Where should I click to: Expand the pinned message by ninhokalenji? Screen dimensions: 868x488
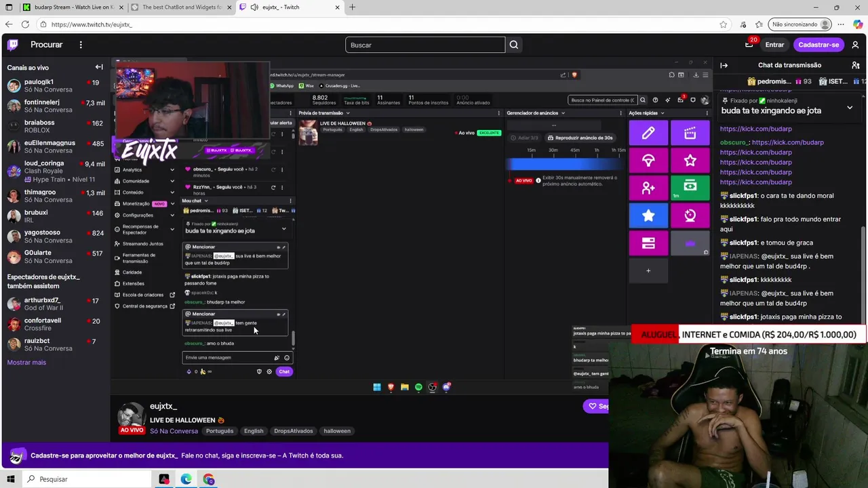(x=850, y=108)
